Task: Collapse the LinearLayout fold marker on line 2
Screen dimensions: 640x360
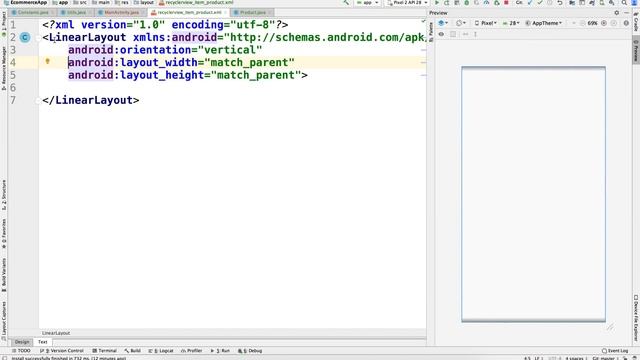Action: tap(39, 38)
